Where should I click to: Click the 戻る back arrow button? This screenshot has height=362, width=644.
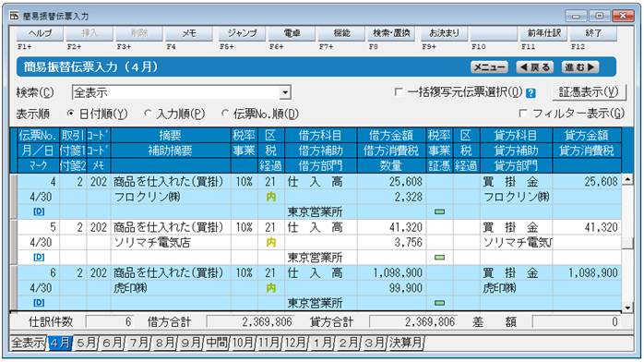click(x=535, y=67)
